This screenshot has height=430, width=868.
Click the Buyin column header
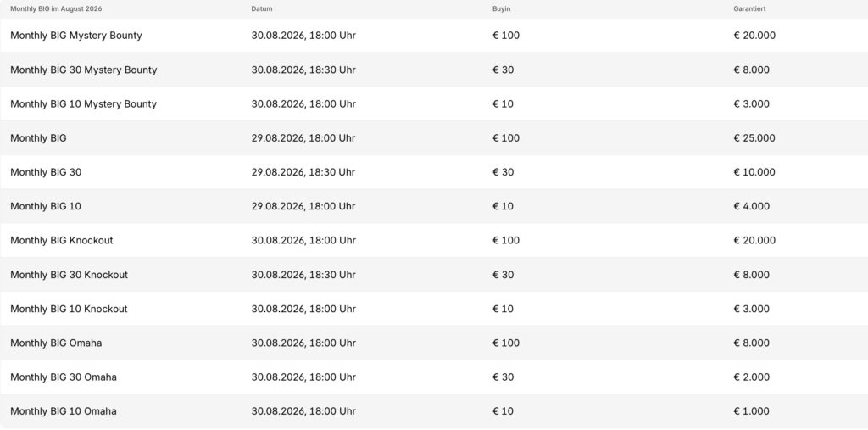coord(502,9)
